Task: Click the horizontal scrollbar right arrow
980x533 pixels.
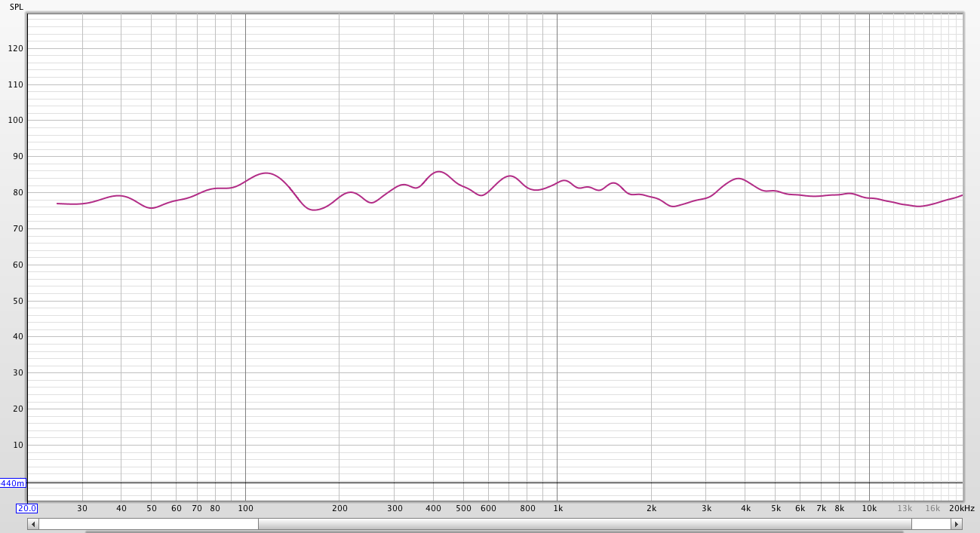Action: [x=957, y=524]
